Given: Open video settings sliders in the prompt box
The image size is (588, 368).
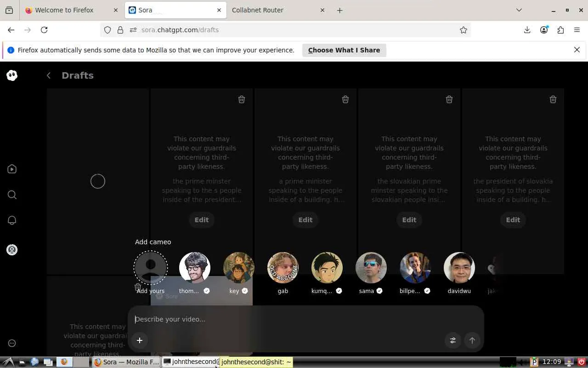Looking at the screenshot, I should pos(453,340).
